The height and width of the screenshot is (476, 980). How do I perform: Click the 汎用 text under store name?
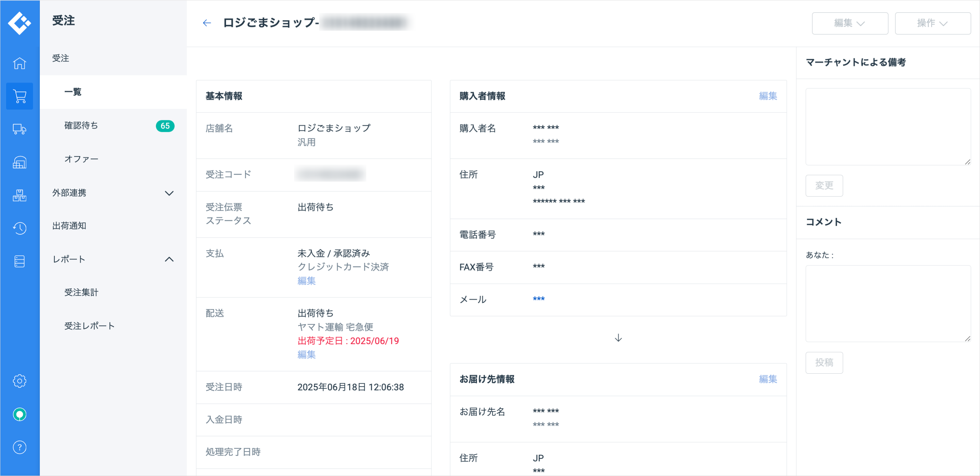click(x=307, y=142)
